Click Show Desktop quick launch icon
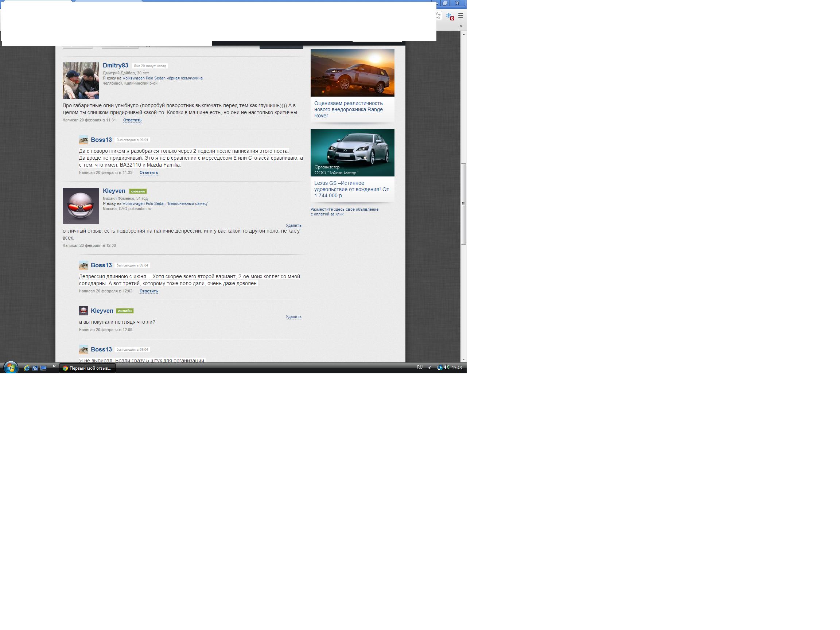Viewport: 840px width, 630px height. click(x=43, y=368)
